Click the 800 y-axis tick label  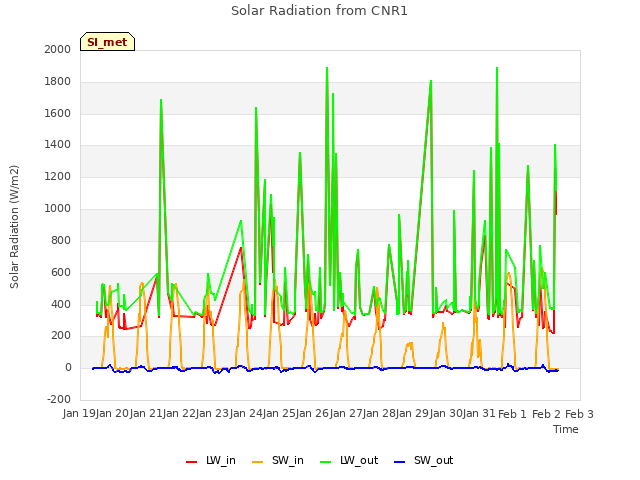click(x=61, y=240)
